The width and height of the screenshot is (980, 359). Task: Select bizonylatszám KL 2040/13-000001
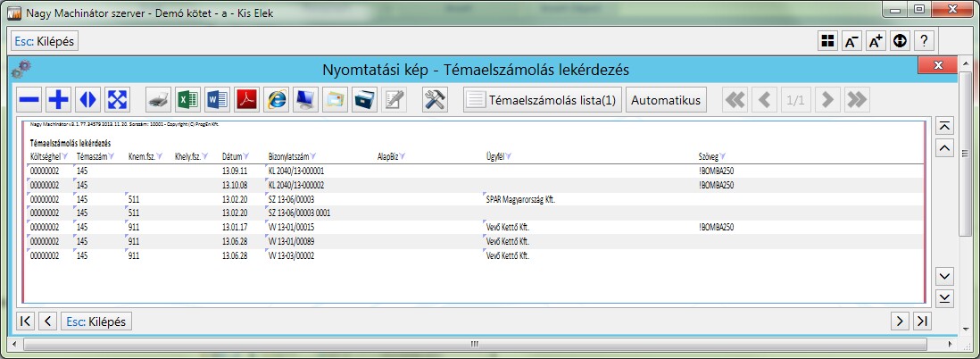296,171
